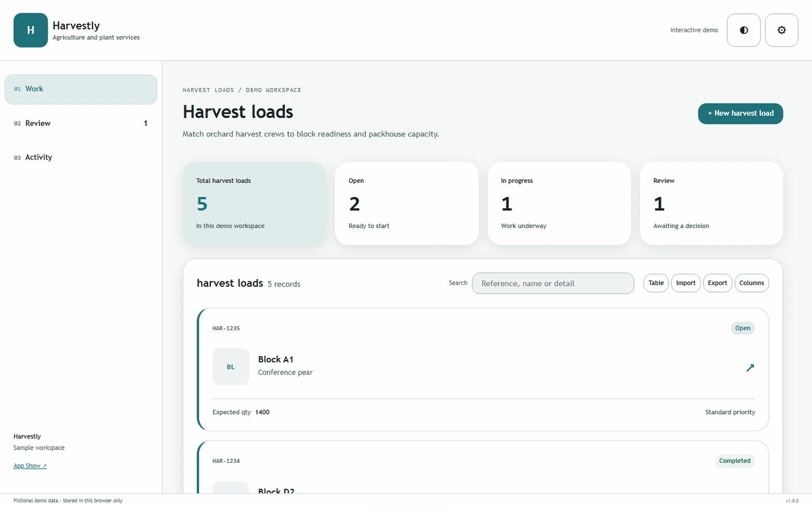
Task: Open settings with the gear icon
Action: [x=782, y=30]
